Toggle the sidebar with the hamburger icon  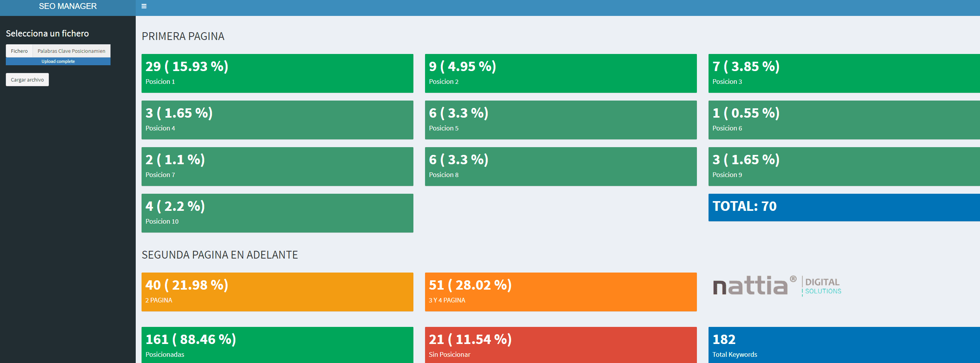(x=144, y=6)
